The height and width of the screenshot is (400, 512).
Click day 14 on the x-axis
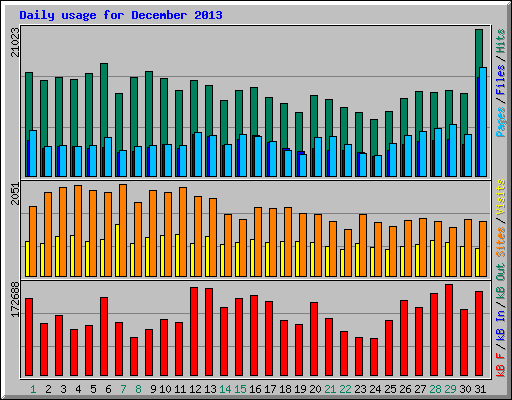click(225, 389)
